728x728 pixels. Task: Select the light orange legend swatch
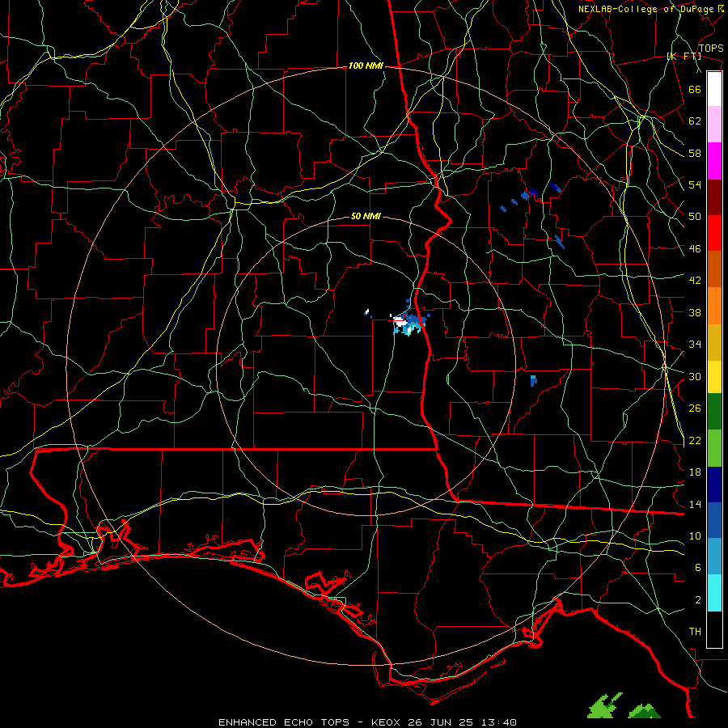click(714, 306)
